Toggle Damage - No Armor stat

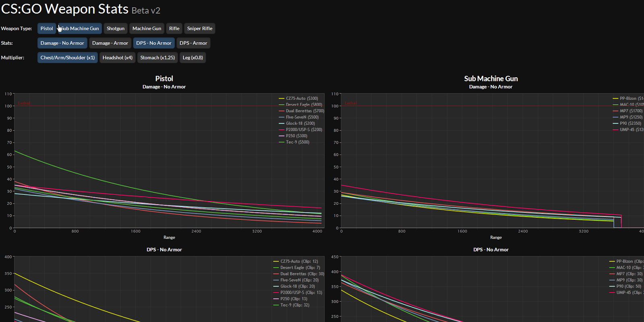[62, 43]
